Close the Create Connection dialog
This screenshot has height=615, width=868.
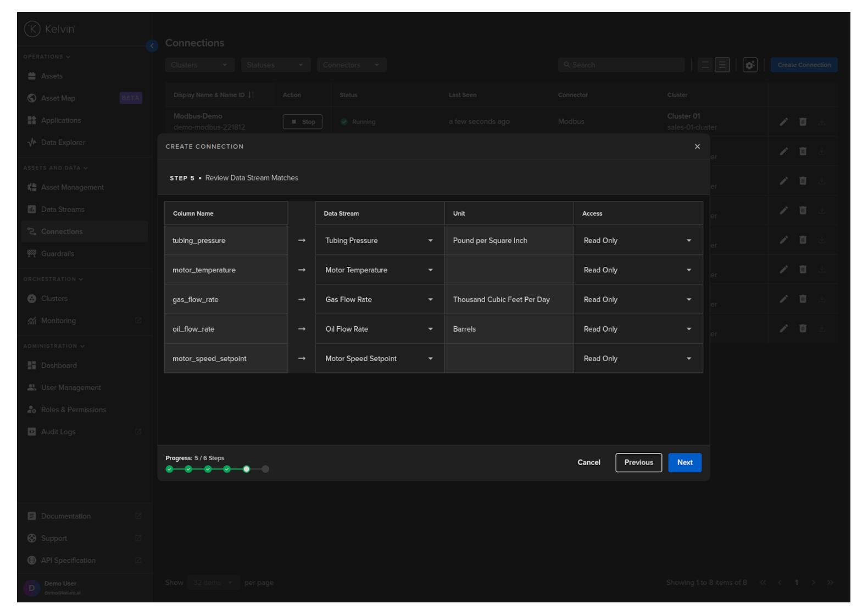(697, 147)
